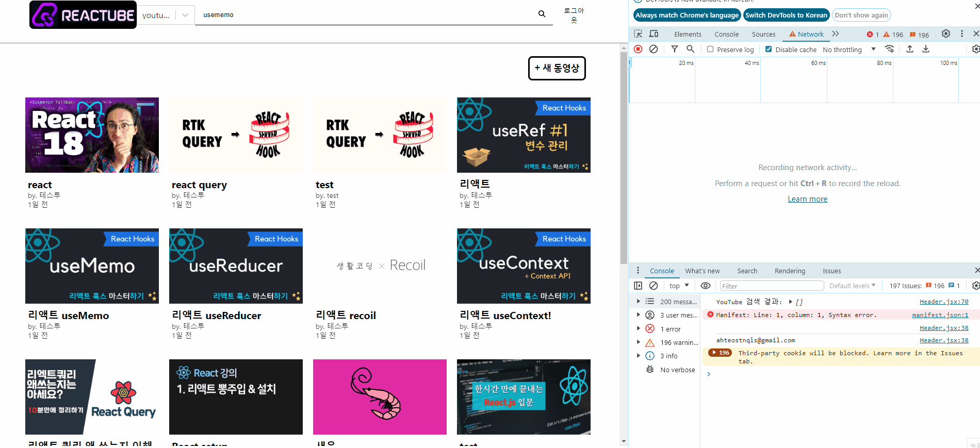
Task: Open the useContext video thumbnail
Action: point(524,266)
